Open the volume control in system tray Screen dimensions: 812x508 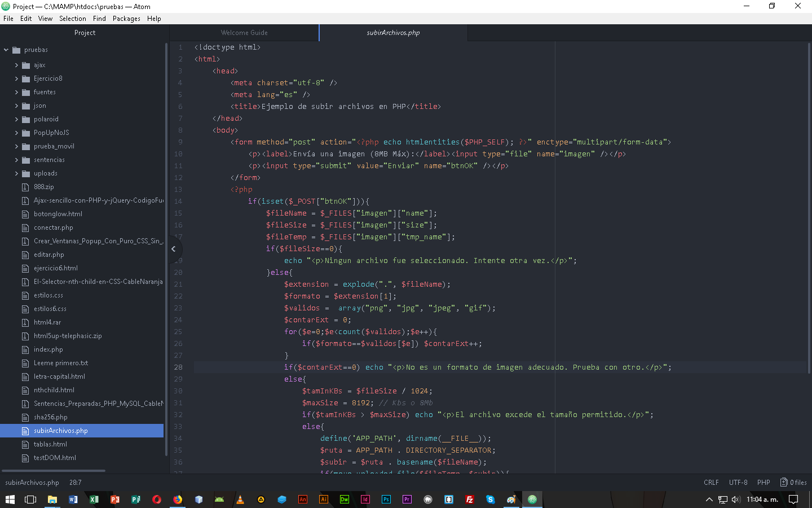tap(736, 499)
